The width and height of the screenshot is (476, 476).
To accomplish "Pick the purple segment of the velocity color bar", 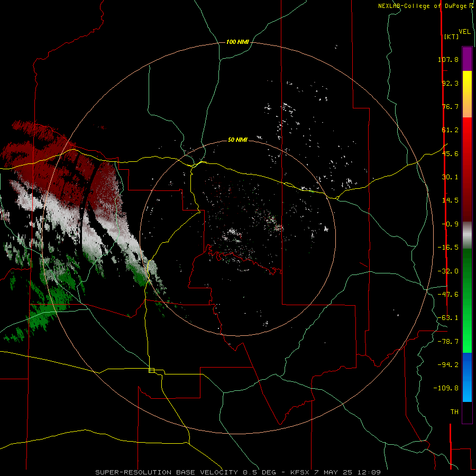I will coord(467,59).
